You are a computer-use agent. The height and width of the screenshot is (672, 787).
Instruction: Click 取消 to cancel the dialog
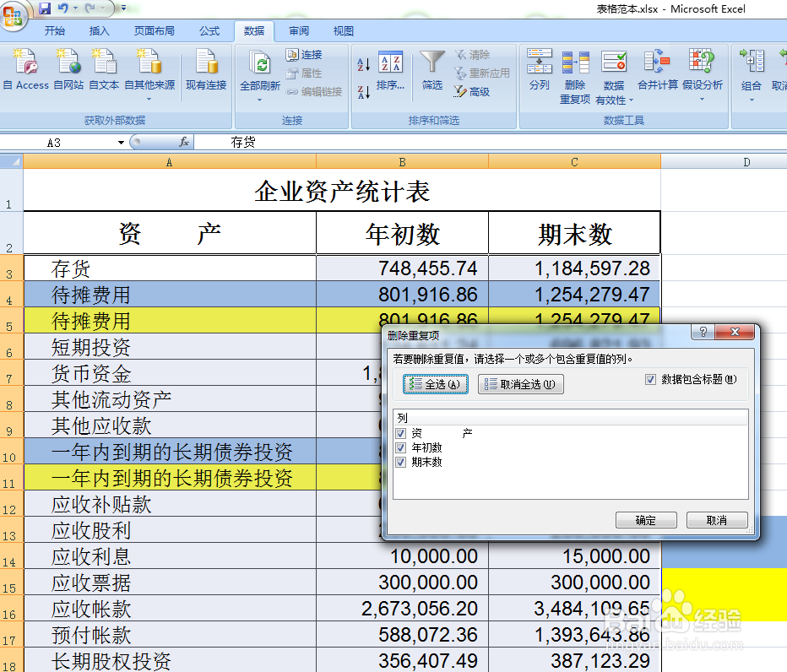717,520
